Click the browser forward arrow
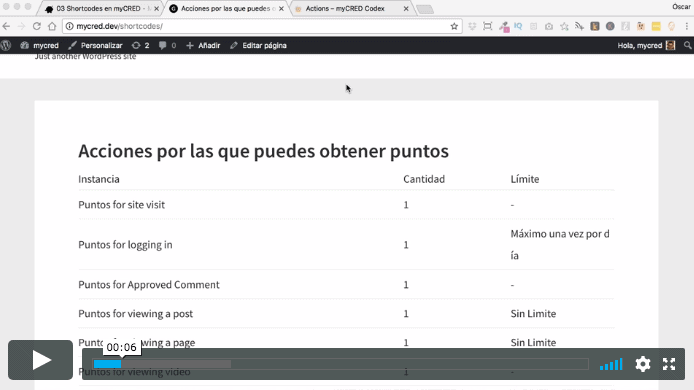The width and height of the screenshot is (694, 390). tap(21, 27)
